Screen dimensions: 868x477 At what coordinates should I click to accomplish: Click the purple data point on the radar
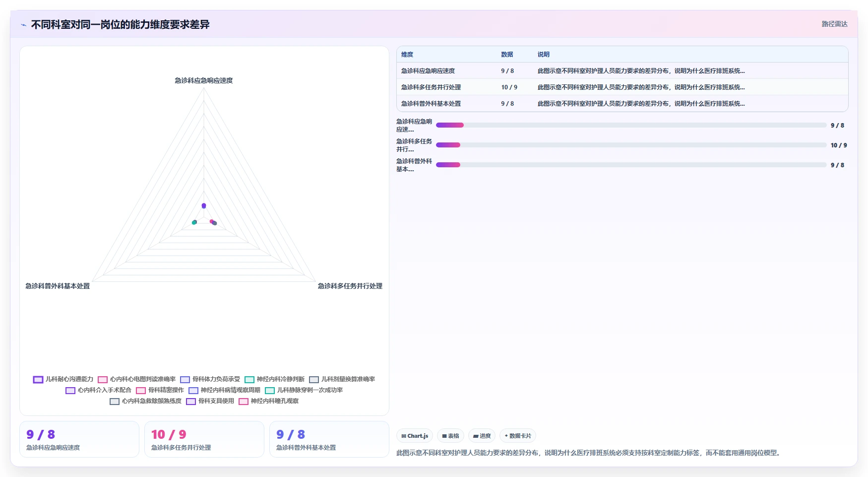(203, 205)
